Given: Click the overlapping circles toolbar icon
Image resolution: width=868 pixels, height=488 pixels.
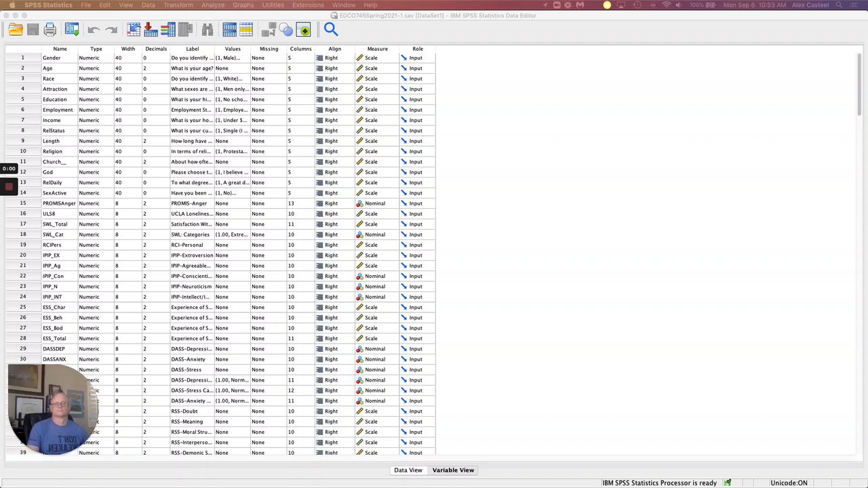Looking at the screenshot, I should (286, 30).
